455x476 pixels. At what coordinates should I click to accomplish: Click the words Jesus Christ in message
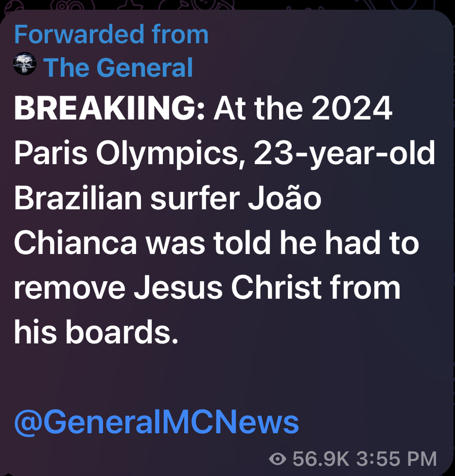pos(227,287)
